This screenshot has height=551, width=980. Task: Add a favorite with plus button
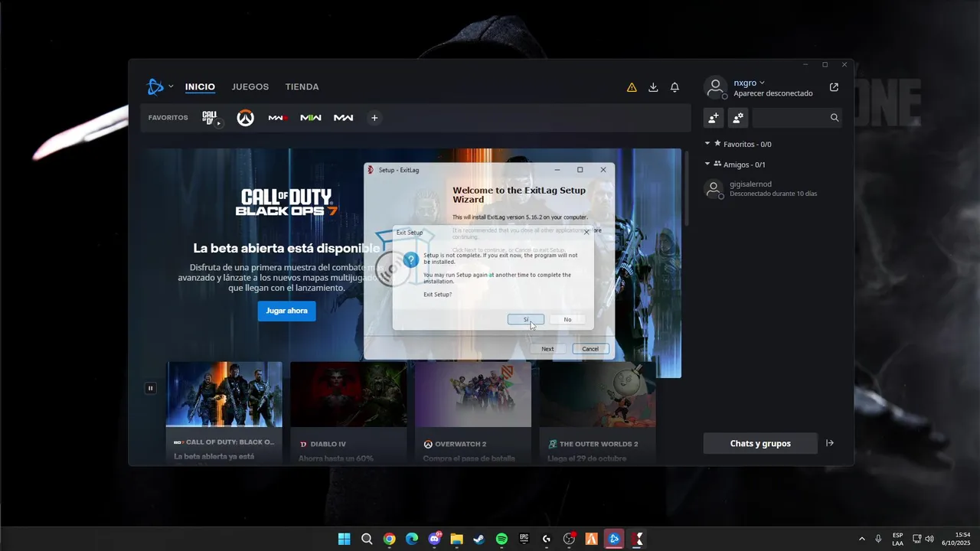click(x=374, y=118)
